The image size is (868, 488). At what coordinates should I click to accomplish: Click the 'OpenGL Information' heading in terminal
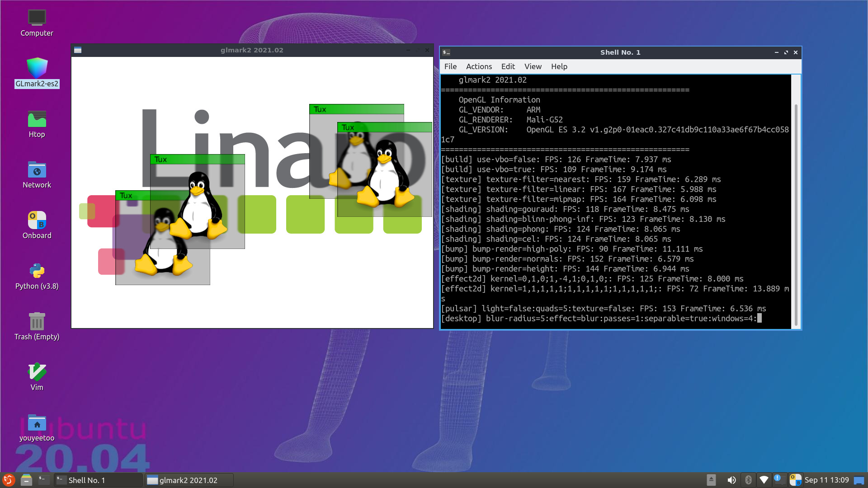click(500, 100)
